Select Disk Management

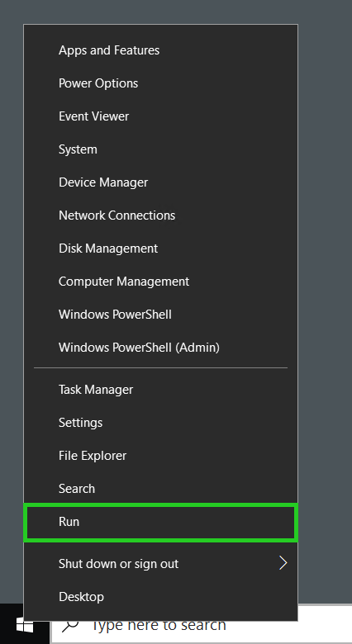[x=161, y=248]
